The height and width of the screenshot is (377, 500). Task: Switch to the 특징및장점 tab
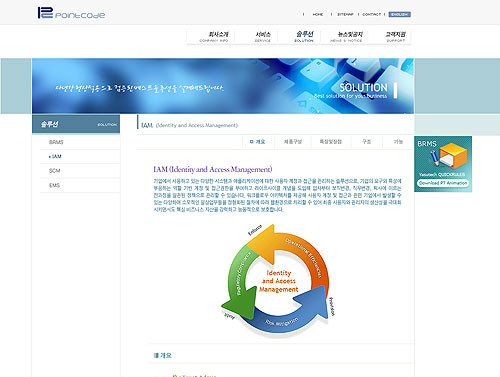(x=330, y=142)
